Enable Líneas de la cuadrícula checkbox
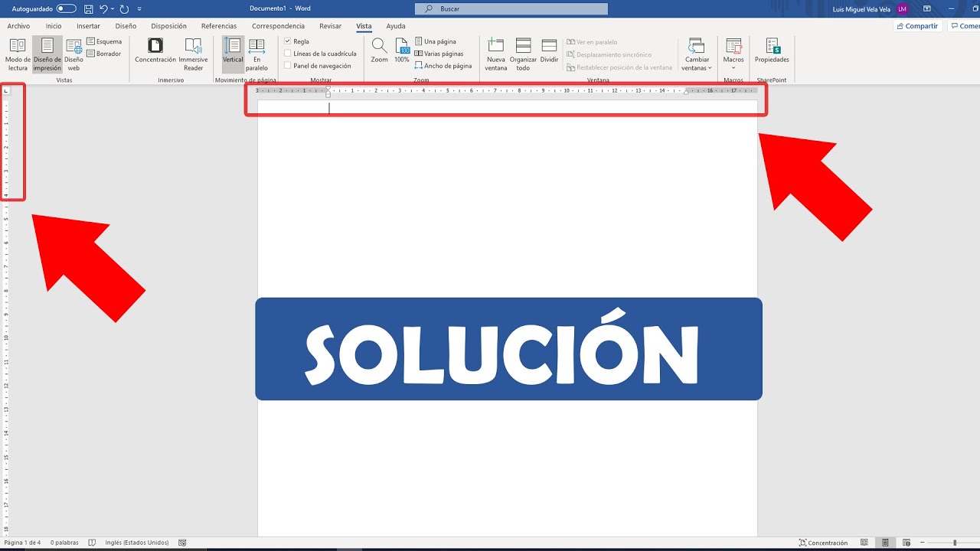Viewport: 980px width, 551px height. pyautogui.click(x=288, y=54)
